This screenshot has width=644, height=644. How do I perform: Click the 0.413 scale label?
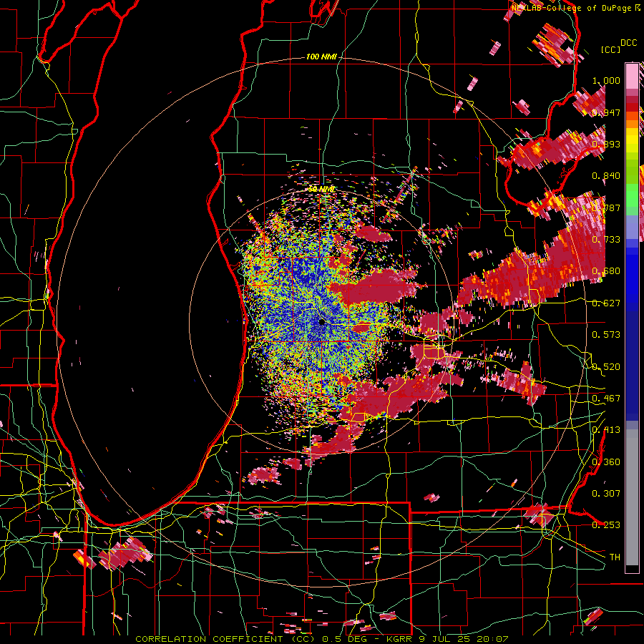[606, 429]
